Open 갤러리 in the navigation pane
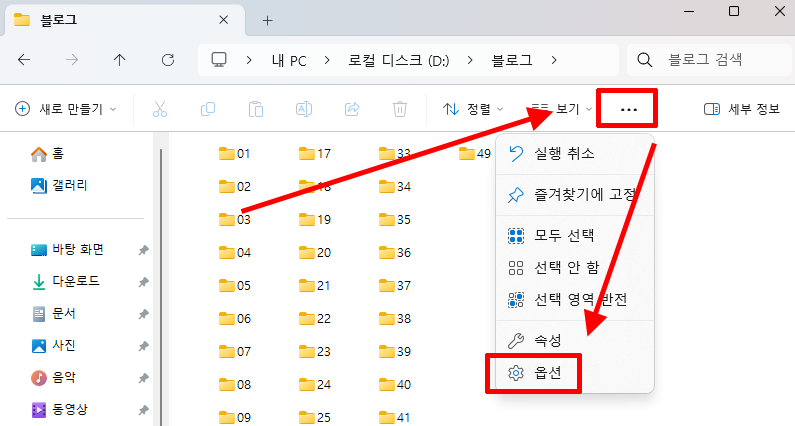Viewport: 795px width, 426px height. tap(59, 186)
